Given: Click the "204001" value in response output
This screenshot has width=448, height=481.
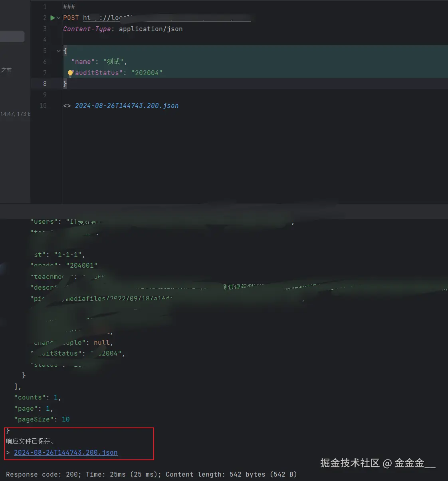Looking at the screenshot, I should 81,266.
